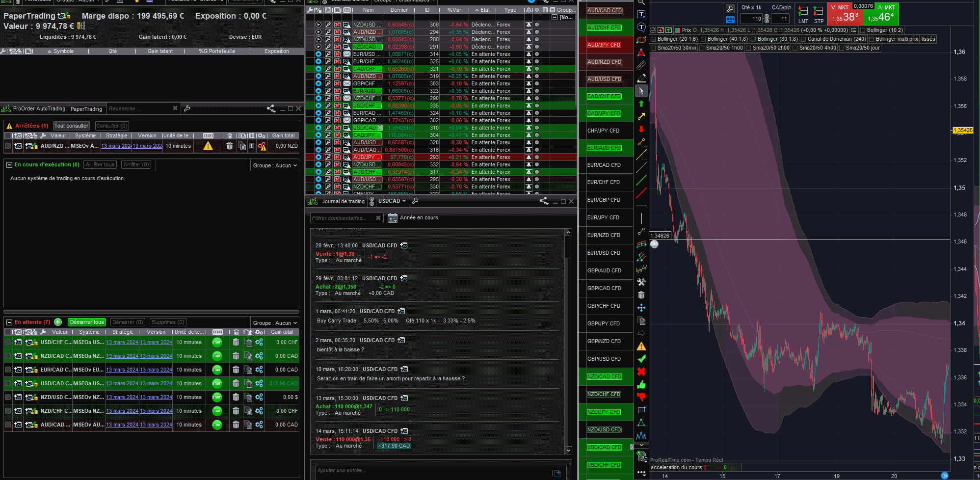
Task: Select the green up arrow drawing tool
Action: point(641,104)
